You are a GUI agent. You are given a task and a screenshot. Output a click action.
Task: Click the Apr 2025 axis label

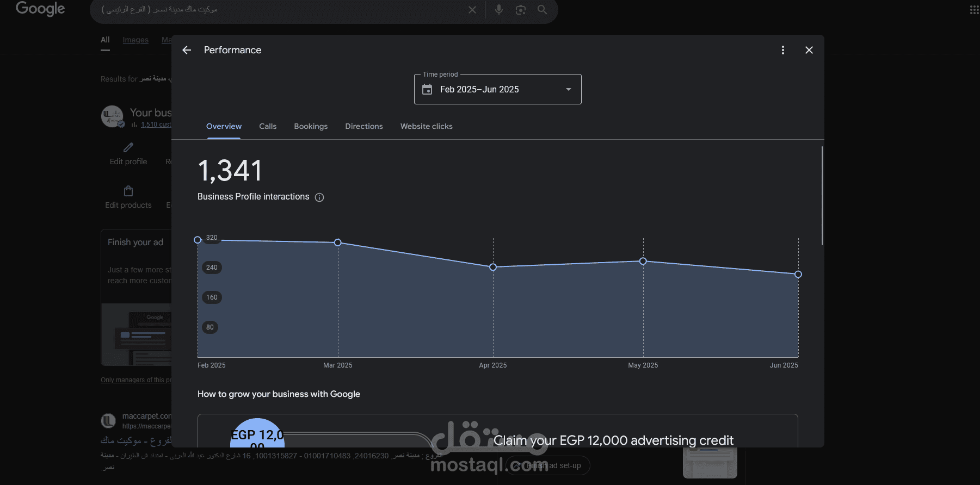[493, 365]
